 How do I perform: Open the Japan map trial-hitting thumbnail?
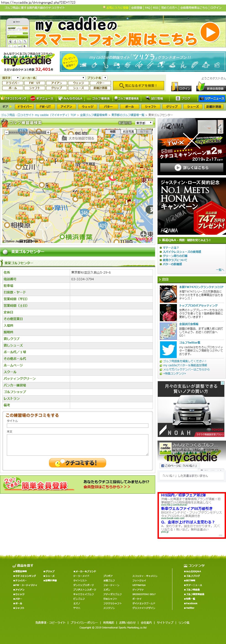[x=168, y=331]
